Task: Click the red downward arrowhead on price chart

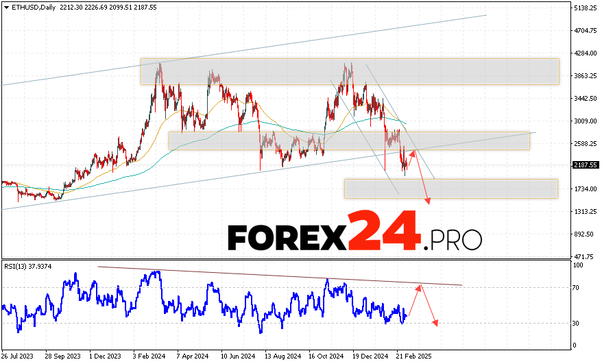Action: 429,202
